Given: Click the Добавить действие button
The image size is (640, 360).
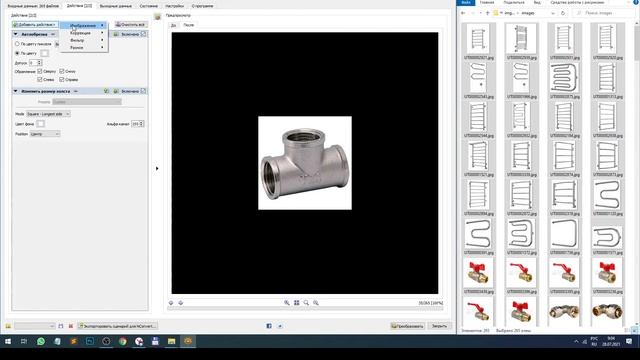Looking at the screenshot, I should [x=35, y=24].
